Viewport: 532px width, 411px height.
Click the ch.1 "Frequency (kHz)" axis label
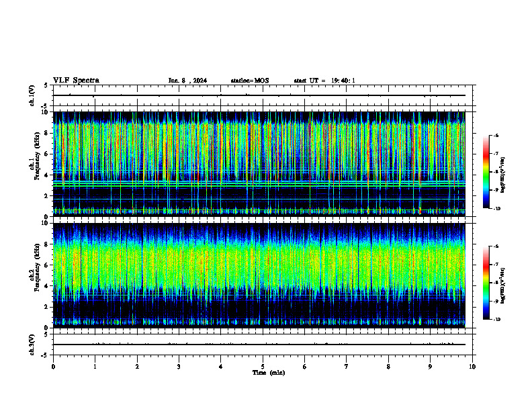37,156
